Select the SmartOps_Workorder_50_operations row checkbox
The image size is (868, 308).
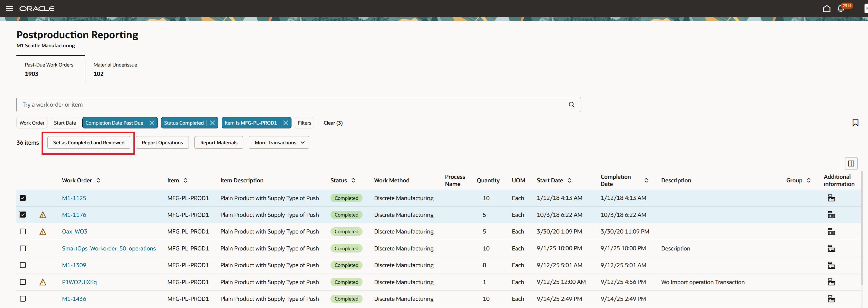click(x=23, y=248)
